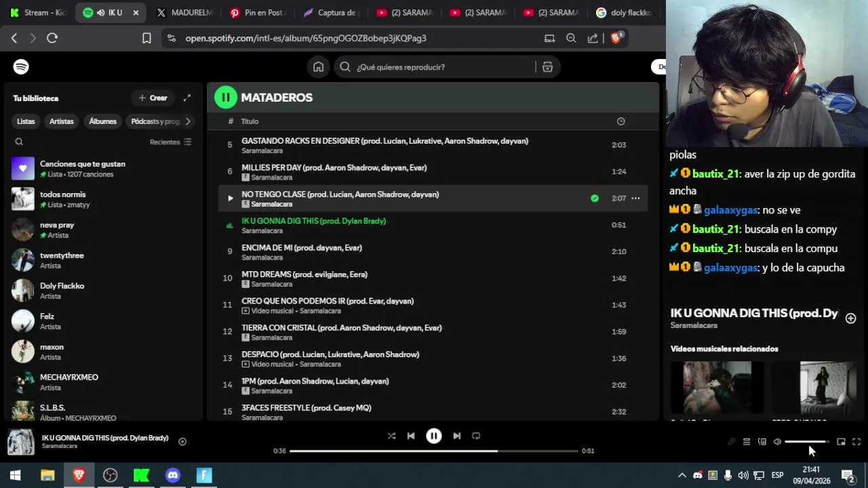Open twentythree artist in library
This screenshot has width=868, height=488.
click(x=104, y=260)
